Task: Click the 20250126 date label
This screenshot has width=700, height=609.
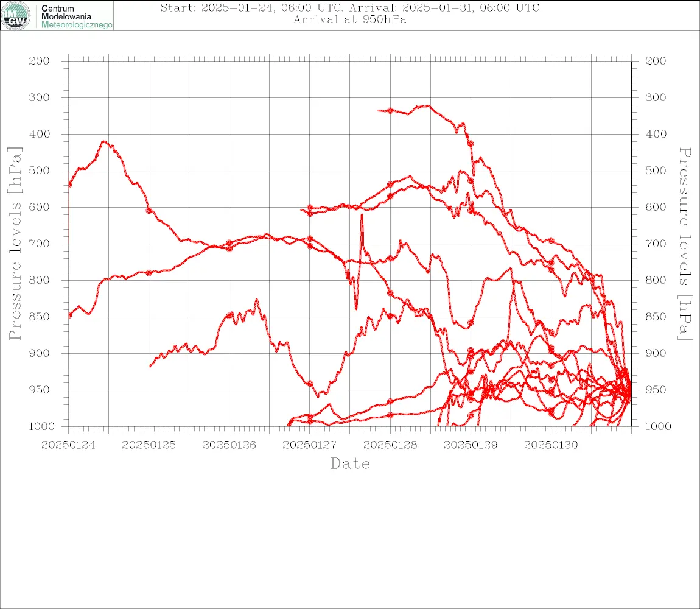Action: pos(229,445)
